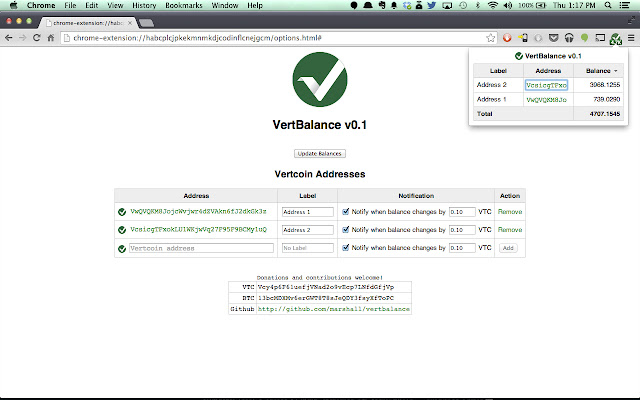Viewport: 640px width, 400px height.
Task: Open a new tab button
Action: click(x=147, y=23)
